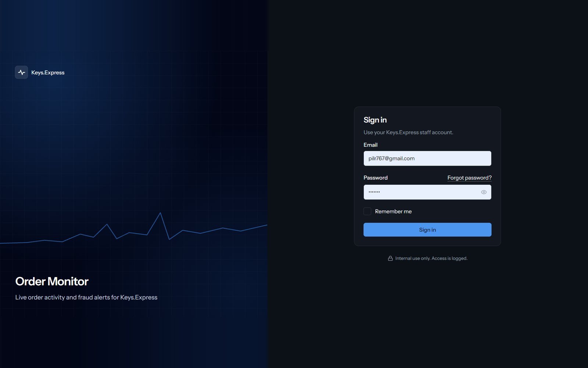This screenshot has height=368, width=588.
Task: Click the Order Monitor heading
Action: (x=52, y=282)
